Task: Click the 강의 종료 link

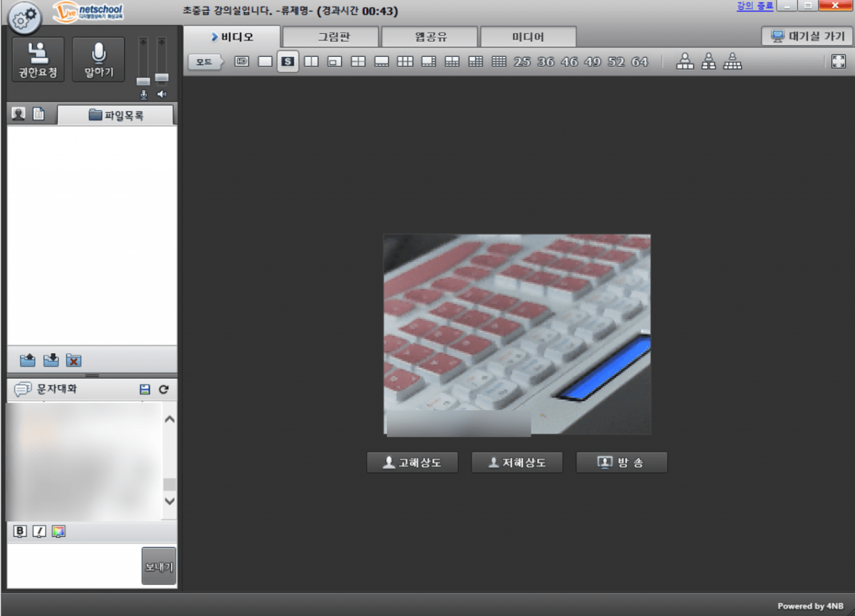Action: [x=754, y=6]
